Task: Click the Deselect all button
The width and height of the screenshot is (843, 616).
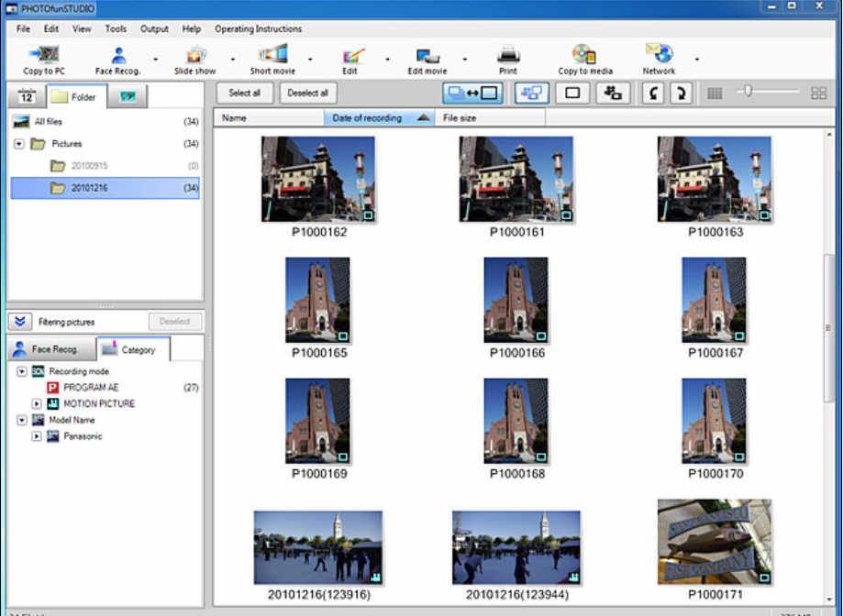Action: click(x=308, y=93)
